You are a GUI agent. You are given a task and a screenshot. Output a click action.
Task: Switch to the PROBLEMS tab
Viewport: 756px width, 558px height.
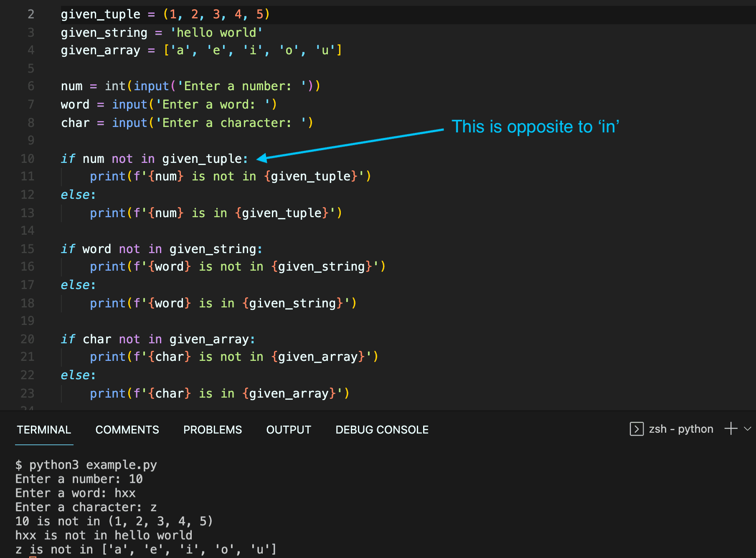(212, 429)
